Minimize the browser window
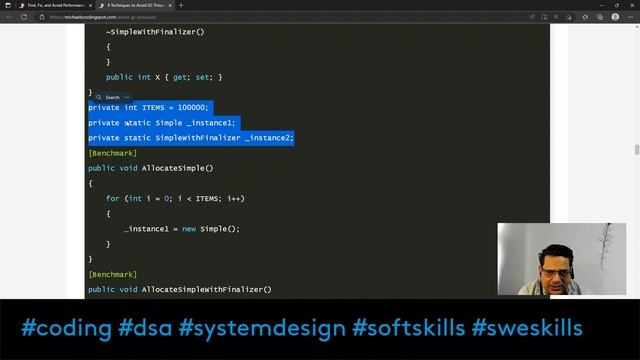This screenshot has width=640, height=360. click(602, 5)
